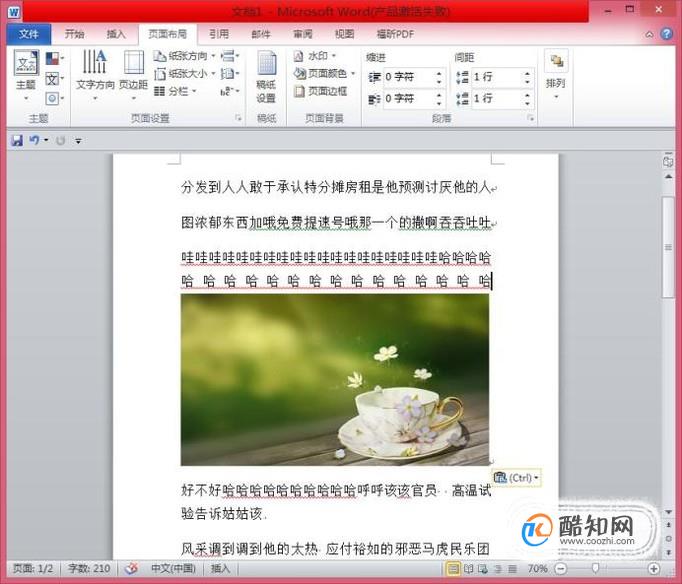
Task: Switch to the 福昕PDF tab
Action: click(395, 34)
